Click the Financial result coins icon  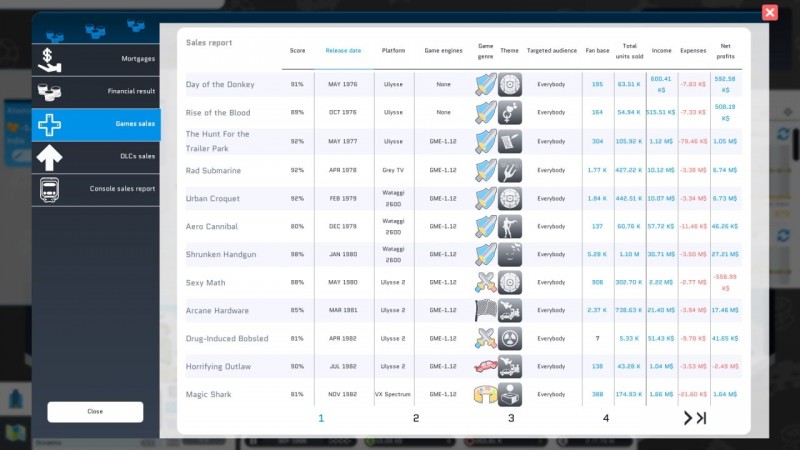(x=49, y=92)
